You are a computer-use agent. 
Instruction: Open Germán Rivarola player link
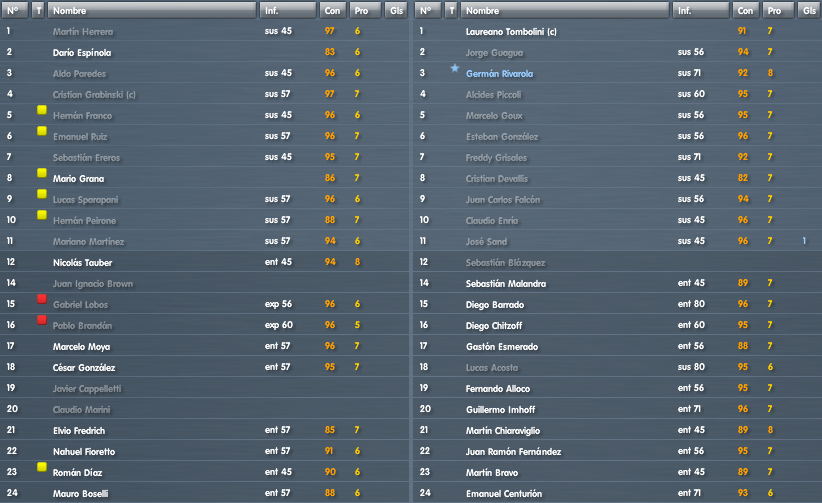(499, 74)
